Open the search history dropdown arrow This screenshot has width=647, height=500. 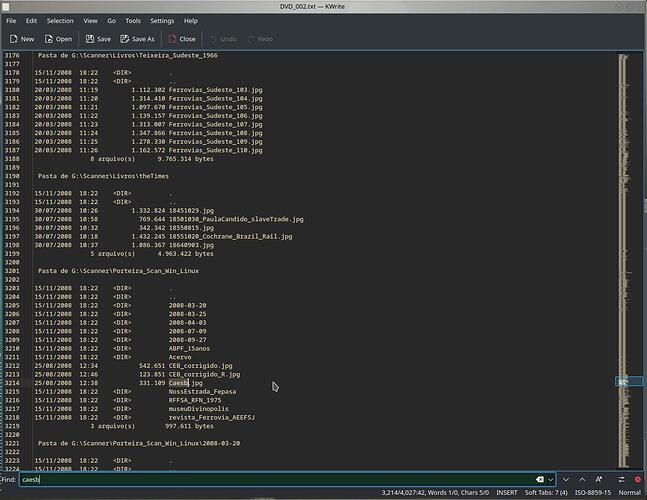point(550,479)
